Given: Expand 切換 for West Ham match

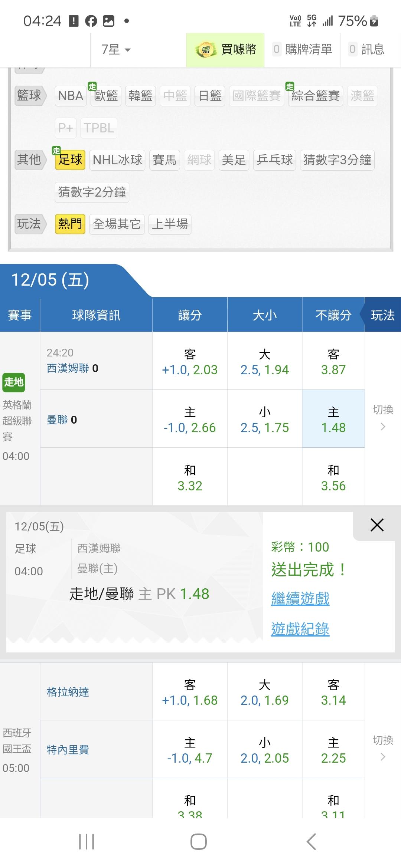Looking at the screenshot, I should [x=383, y=418].
